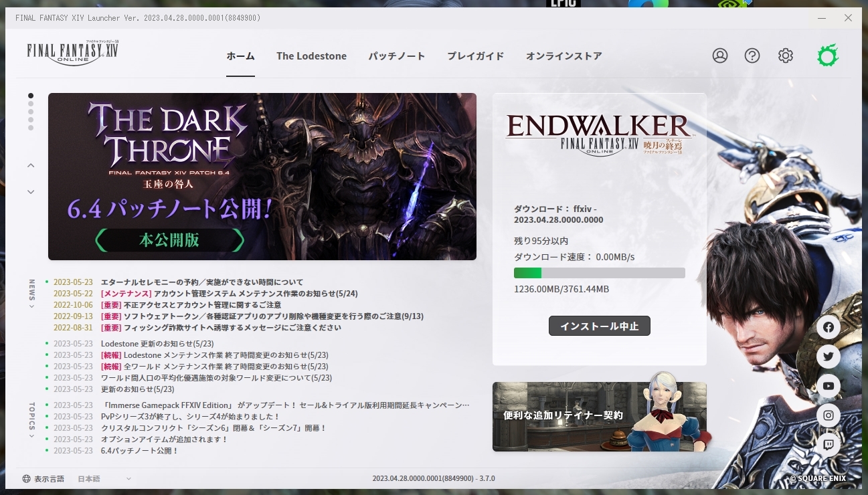Screen dimensions: 868x495
Task: Click the globe display language icon
Action: pos(27,479)
